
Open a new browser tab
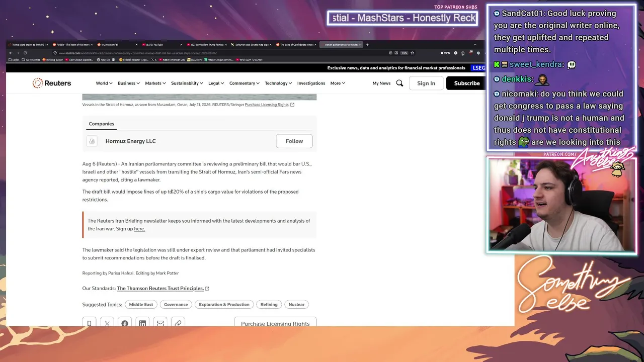tap(367, 45)
